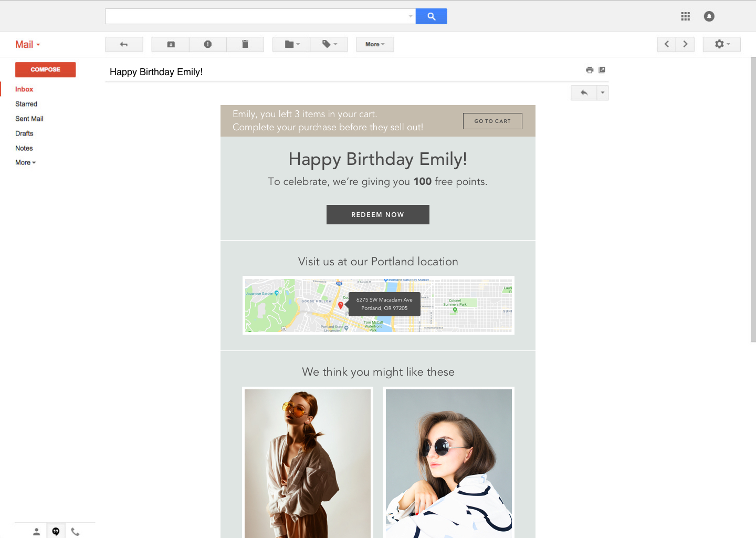Open the Sent Mail folder
The width and height of the screenshot is (756, 538).
pyautogui.click(x=29, y=119)
